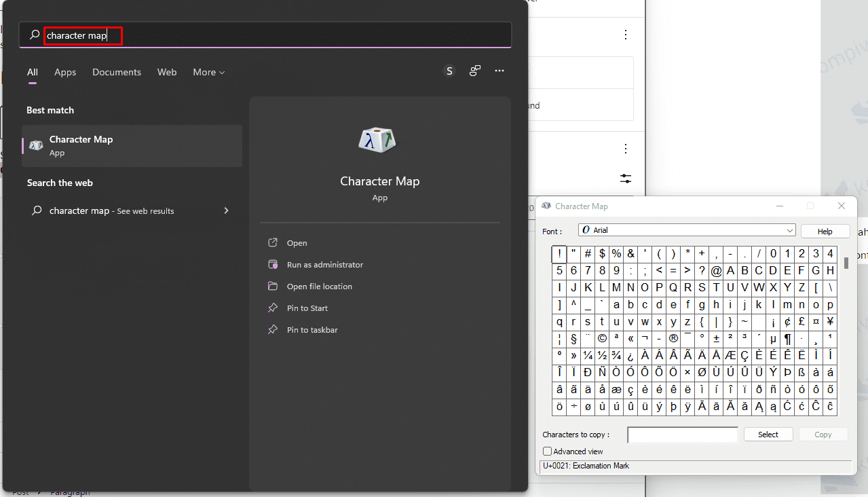Enable the Advanced view checkbox
Viewport: 868px width, 497px height.
tap(547, 451)
